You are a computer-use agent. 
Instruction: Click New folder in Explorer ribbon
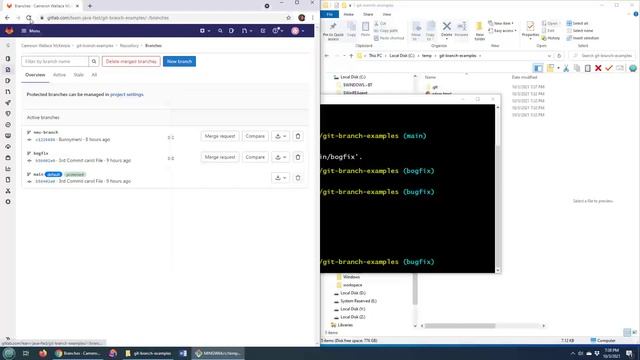[480, 31]
